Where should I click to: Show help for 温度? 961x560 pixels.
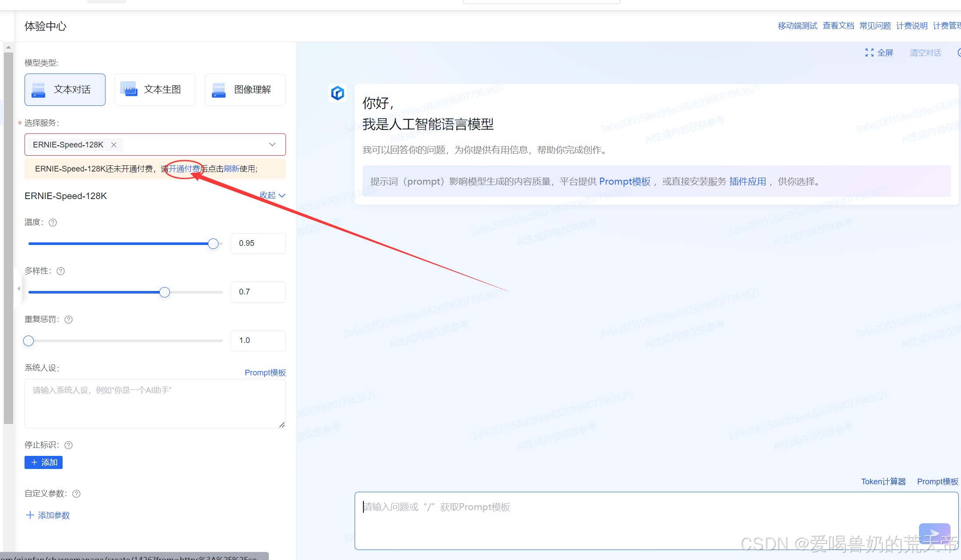coord(53,223)
